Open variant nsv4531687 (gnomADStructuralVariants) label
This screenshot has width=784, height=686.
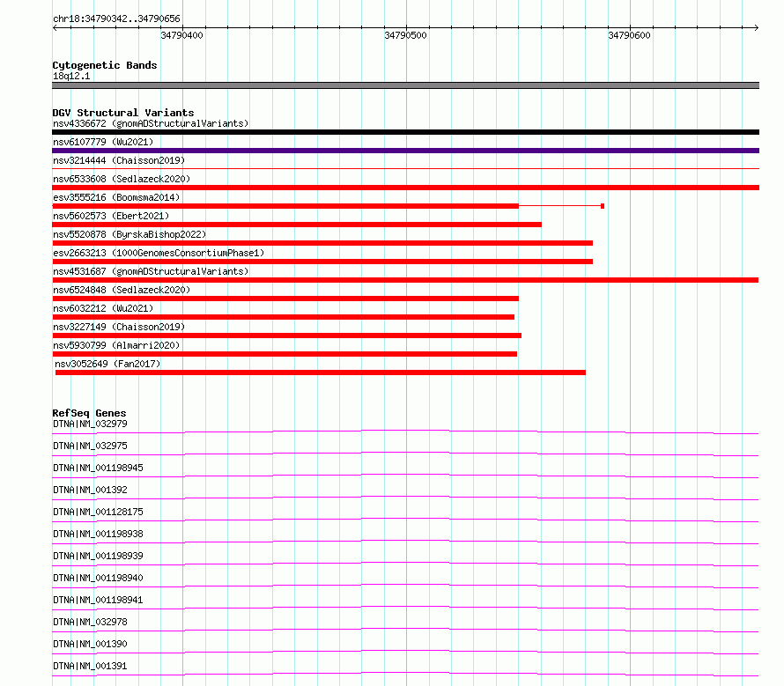pos(151,271)
